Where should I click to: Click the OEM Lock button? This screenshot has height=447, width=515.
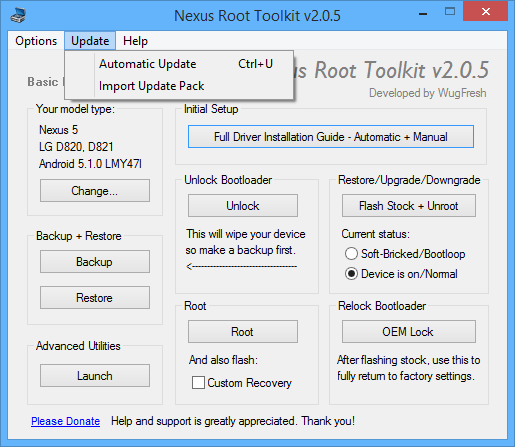click(x=409, y=332)
